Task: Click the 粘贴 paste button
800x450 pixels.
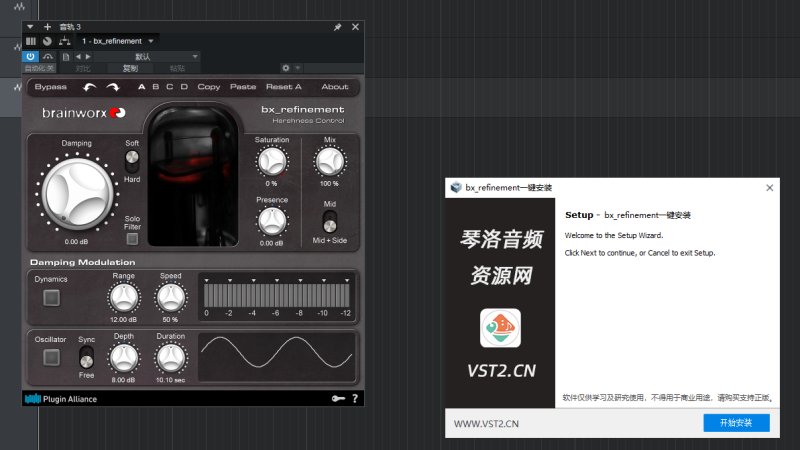Action: pos(177,68)
